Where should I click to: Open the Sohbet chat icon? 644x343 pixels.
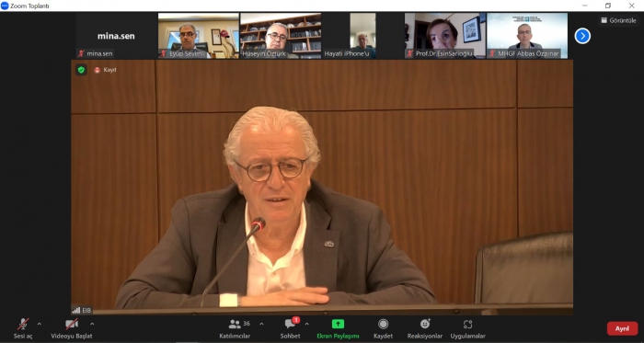pos(291,324)
